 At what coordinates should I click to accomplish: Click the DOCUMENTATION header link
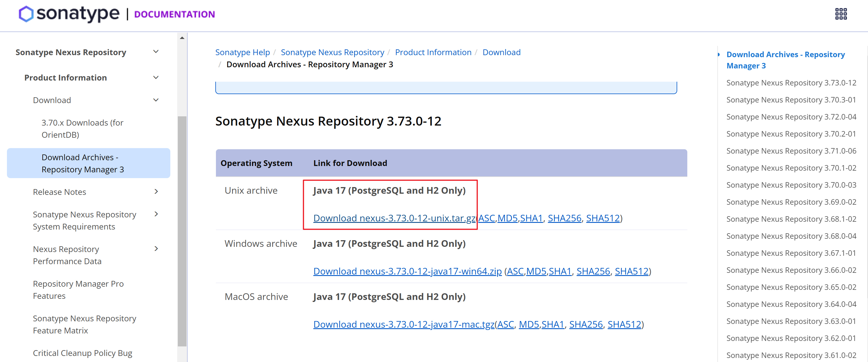point(174,14)
